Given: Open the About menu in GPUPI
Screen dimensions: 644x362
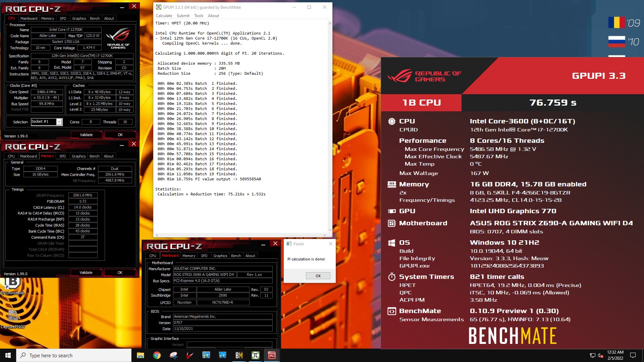Looking at the screenshot, I should [x=213, y=16].
